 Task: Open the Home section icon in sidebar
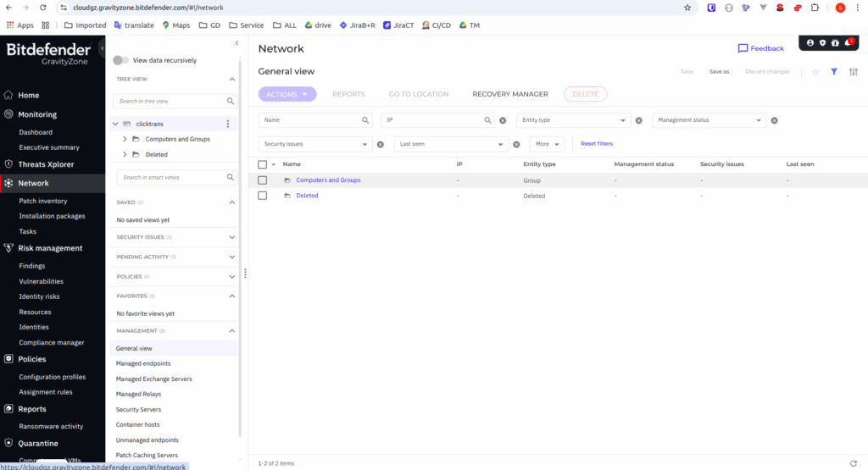click(8, 95)
